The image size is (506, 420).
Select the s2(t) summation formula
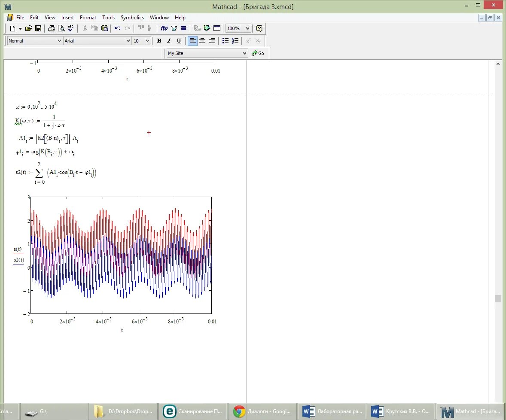tap(56, 173)
